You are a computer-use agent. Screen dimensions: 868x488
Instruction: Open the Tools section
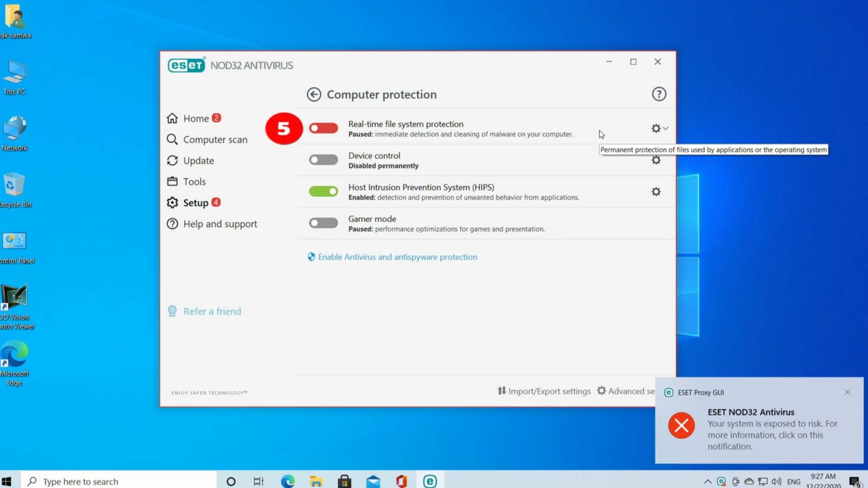186,182
